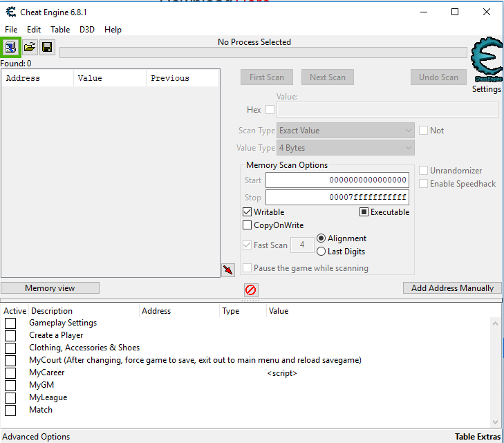Activate the Create a Player checkbox
Screen dimensions: 504x443
point(10,336)
